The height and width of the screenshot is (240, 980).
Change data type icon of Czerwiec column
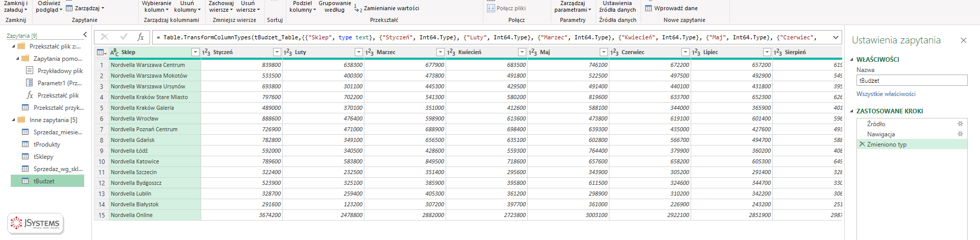point(615,52)
